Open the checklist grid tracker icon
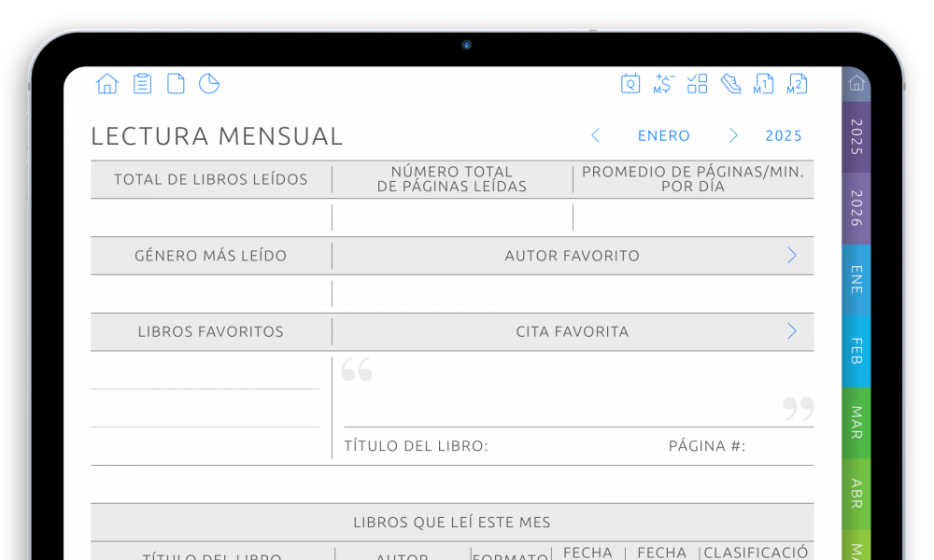 point(697,84)
